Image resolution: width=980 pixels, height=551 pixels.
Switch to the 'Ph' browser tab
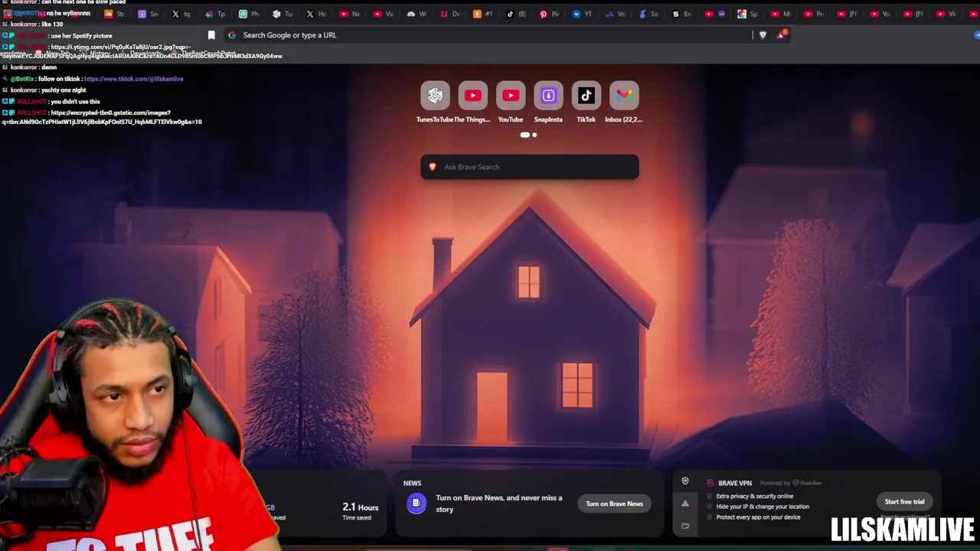[249, 14]
